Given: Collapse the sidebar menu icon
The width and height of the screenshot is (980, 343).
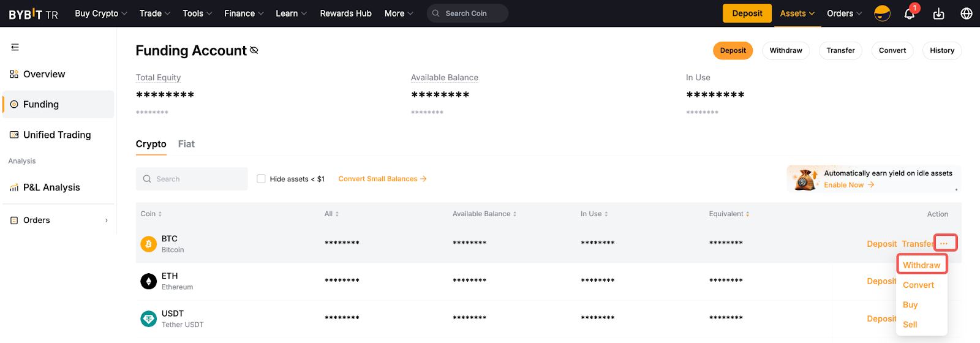Looking at the screenshot, I should 15,47.
